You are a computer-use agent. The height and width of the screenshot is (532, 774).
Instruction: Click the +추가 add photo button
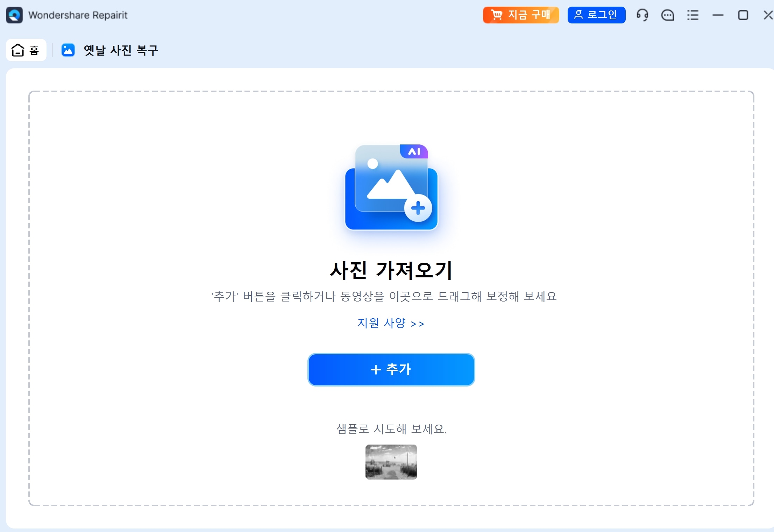click(391, 369)
